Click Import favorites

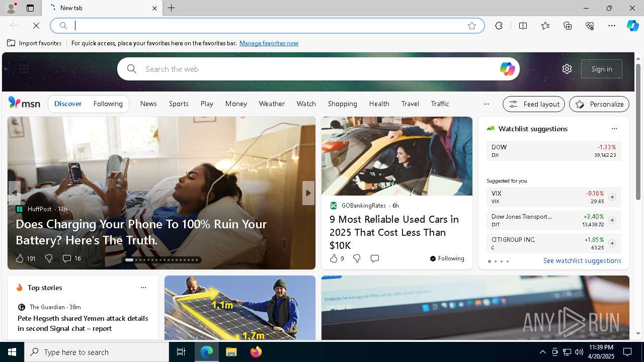[34, 43]
